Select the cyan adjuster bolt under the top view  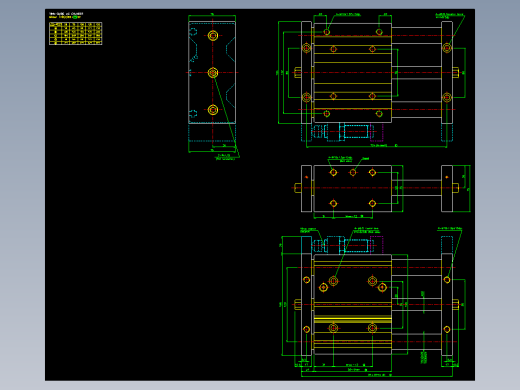click(x=354, y=131)
